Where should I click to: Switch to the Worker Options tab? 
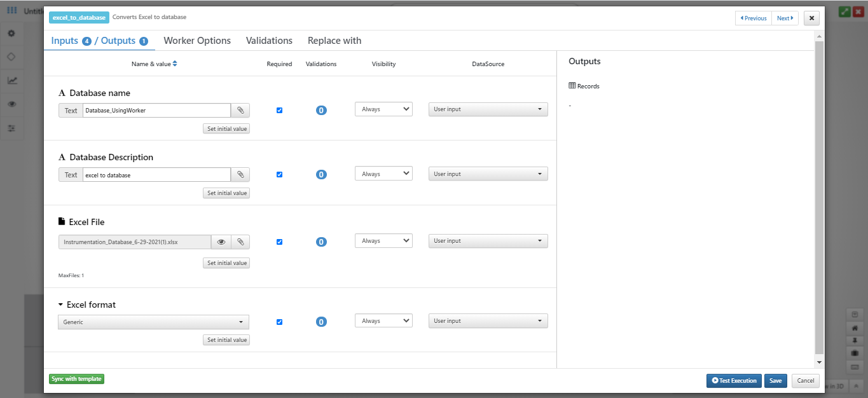pos(197,40)
